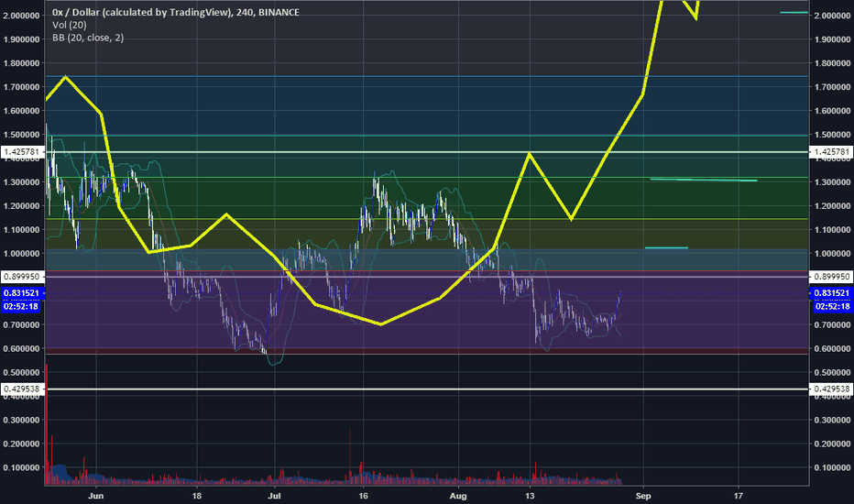The image size is (854, 504).
Task: Click the 1.500000 tick on left price axis
Action: [x=21, y=135]
